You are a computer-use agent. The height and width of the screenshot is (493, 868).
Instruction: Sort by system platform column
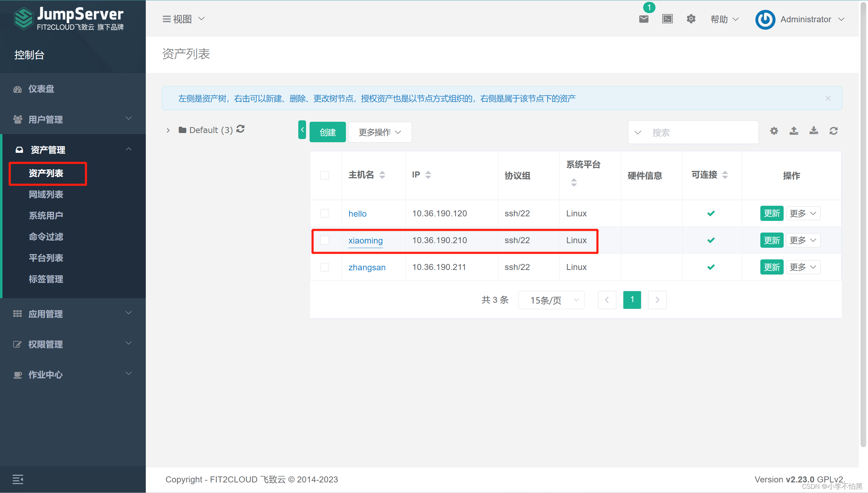[574, 182]
